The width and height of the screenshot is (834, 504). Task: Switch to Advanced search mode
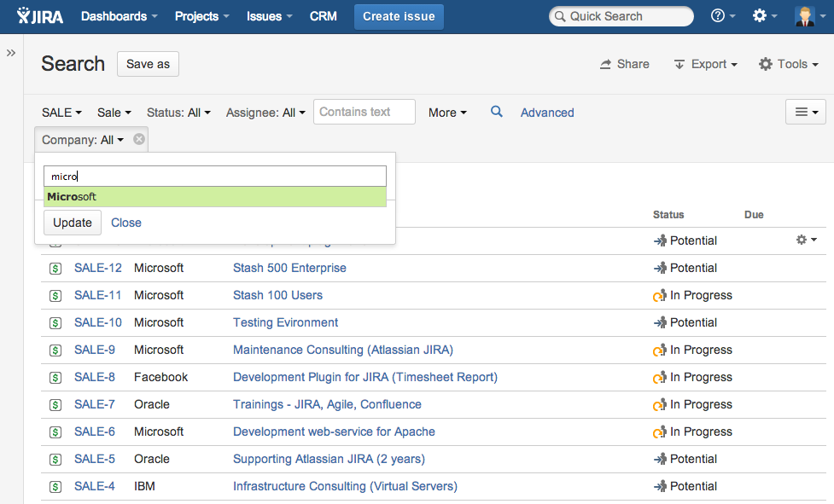(x=547, y=113)
